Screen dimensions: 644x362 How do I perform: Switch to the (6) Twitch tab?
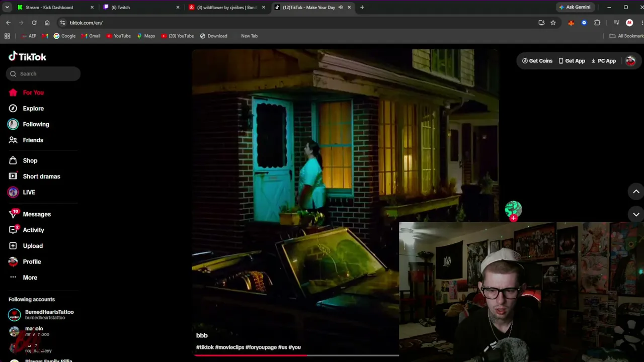tap(121, 8)
